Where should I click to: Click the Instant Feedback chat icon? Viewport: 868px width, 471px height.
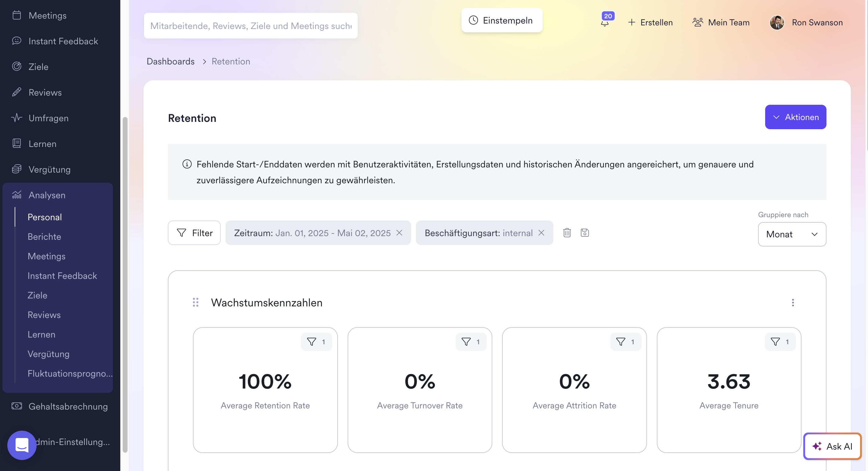click(16, 41)
